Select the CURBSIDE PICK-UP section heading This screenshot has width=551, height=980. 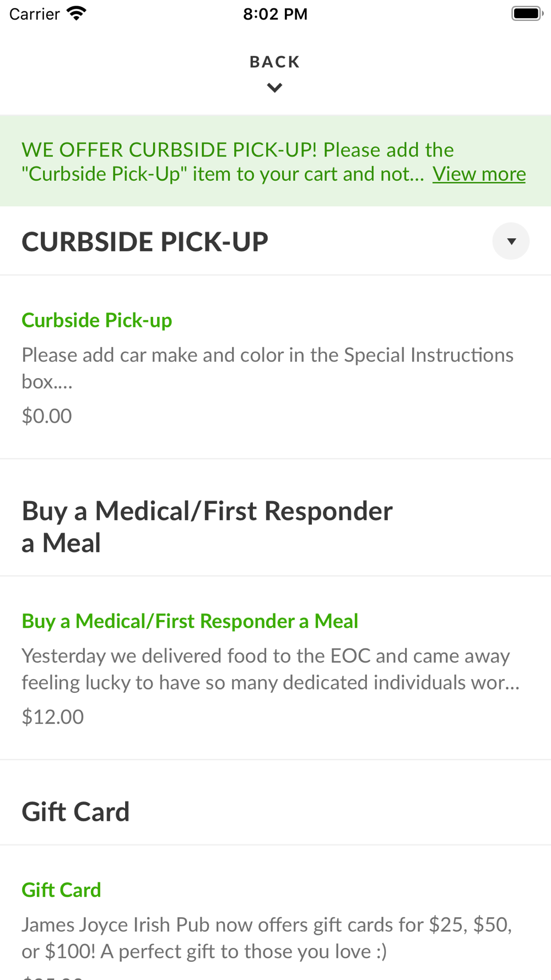click(145, 241)
